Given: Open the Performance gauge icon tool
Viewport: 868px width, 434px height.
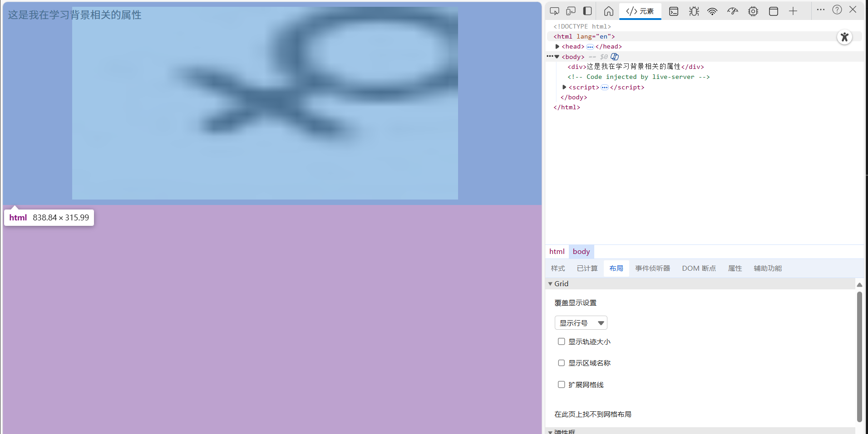Looking at the screenshot, I should [733, 11].
